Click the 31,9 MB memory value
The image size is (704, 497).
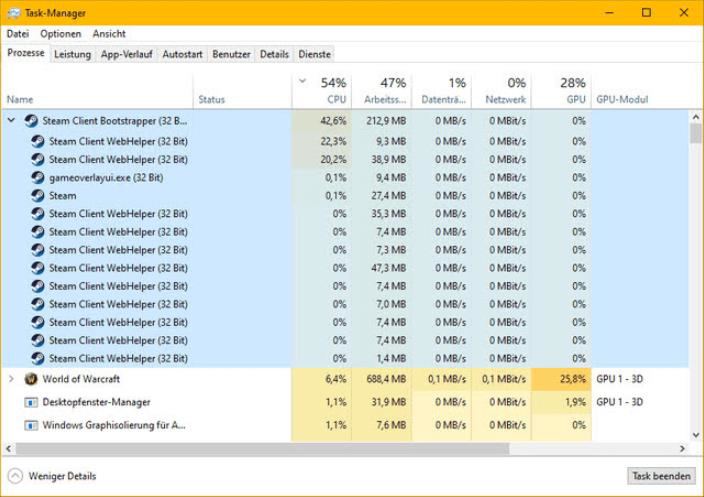point(389,402)
